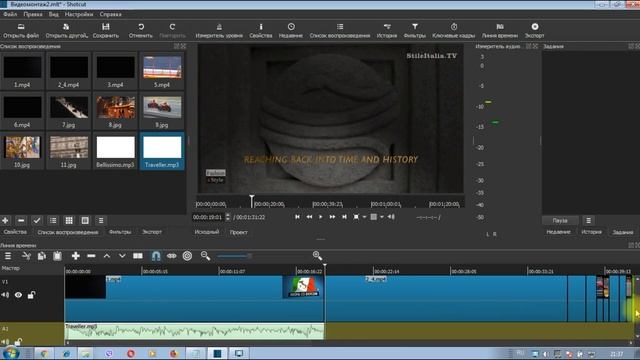Add item to playlist with plus button
This screenshot has width=640, height=360.
point(5,220)
